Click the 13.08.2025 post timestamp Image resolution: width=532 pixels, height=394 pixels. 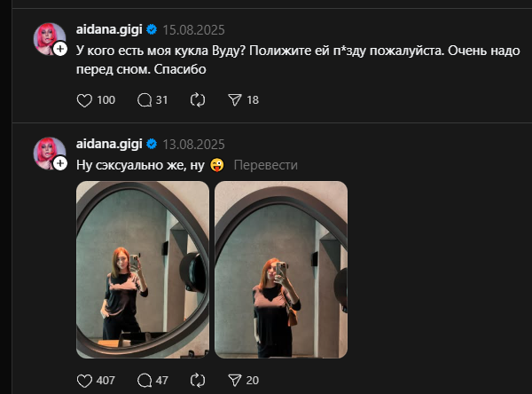point(193,144)
